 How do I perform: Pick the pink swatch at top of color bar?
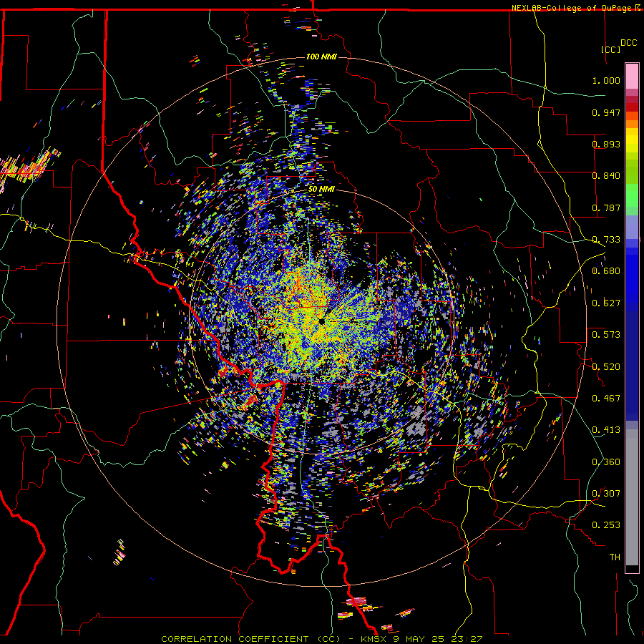pyautogui.click(x=632, y=76)
